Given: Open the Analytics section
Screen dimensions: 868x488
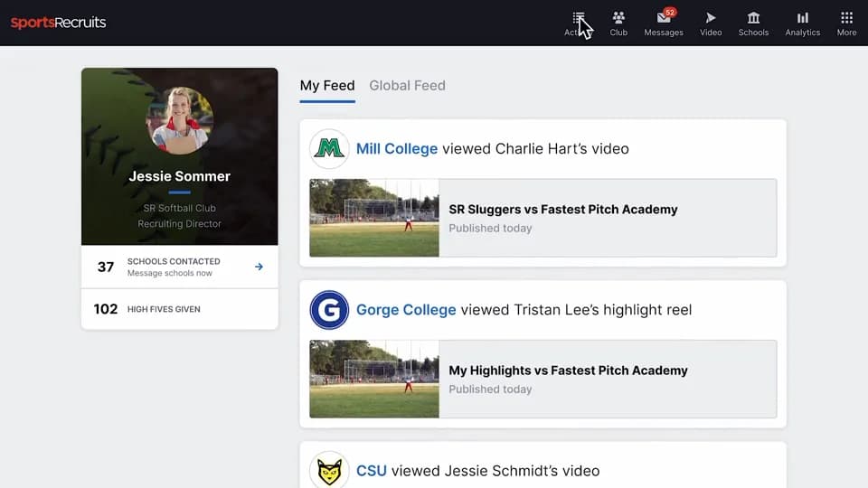Looking at the screenshot, I should (x=803, y=23).
